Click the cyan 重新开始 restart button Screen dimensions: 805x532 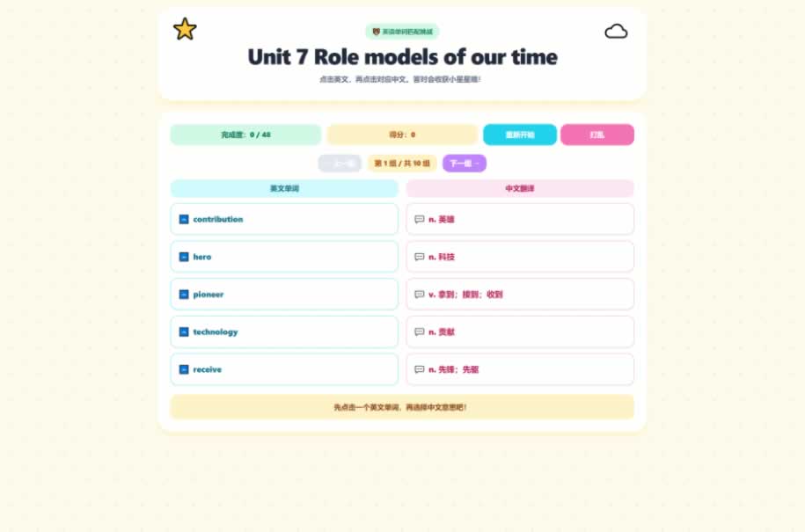[520, 135]
